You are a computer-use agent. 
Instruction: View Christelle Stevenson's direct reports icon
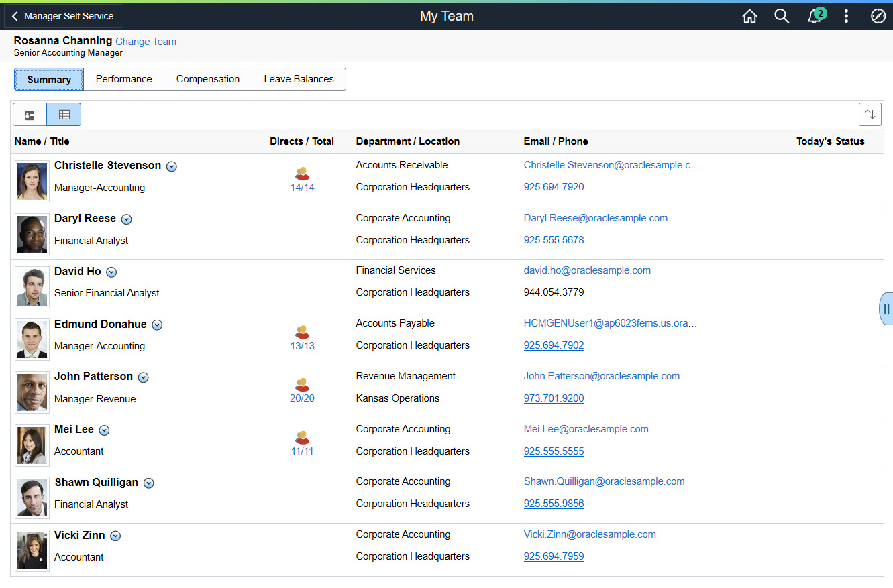pyautogui.click(x=303, y=174)
